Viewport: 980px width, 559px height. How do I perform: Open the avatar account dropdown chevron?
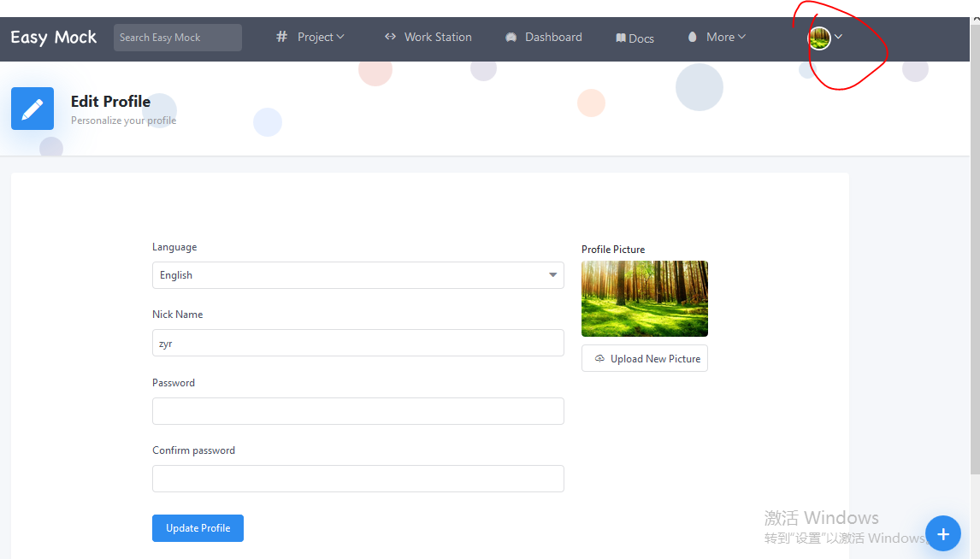pyautogui.click(x=839, y=38)
